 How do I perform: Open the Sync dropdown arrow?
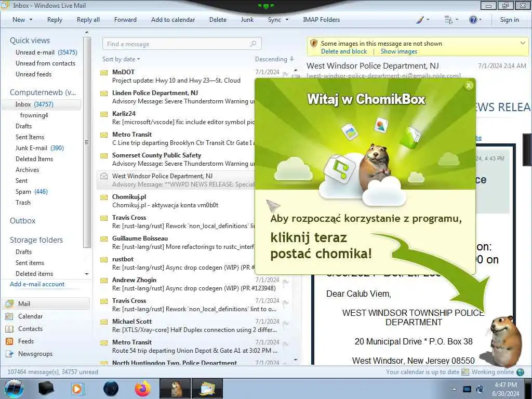coord(287,20)
